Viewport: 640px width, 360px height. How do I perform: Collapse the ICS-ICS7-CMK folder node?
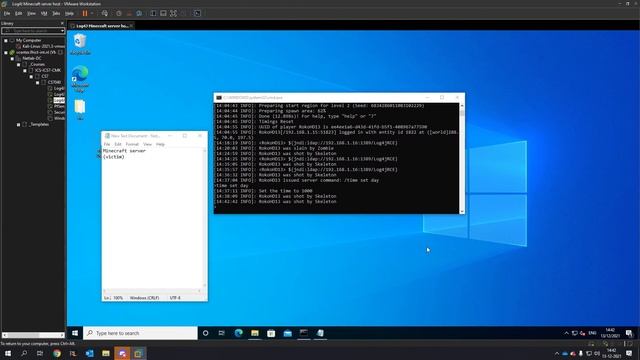point(25,71)
